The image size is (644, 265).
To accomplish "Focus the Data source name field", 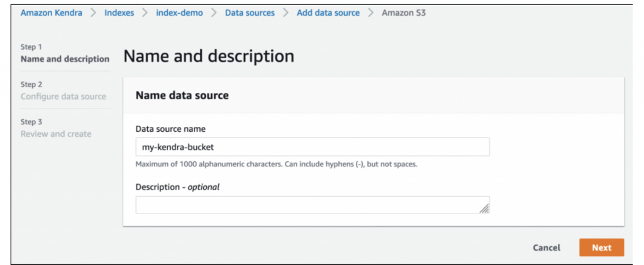I will (312, 147).
